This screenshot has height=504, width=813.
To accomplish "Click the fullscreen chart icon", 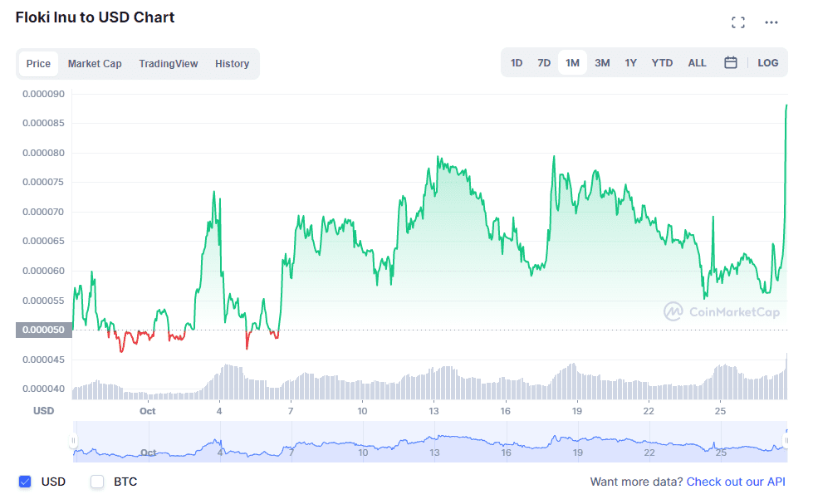I will coord(738,22).
